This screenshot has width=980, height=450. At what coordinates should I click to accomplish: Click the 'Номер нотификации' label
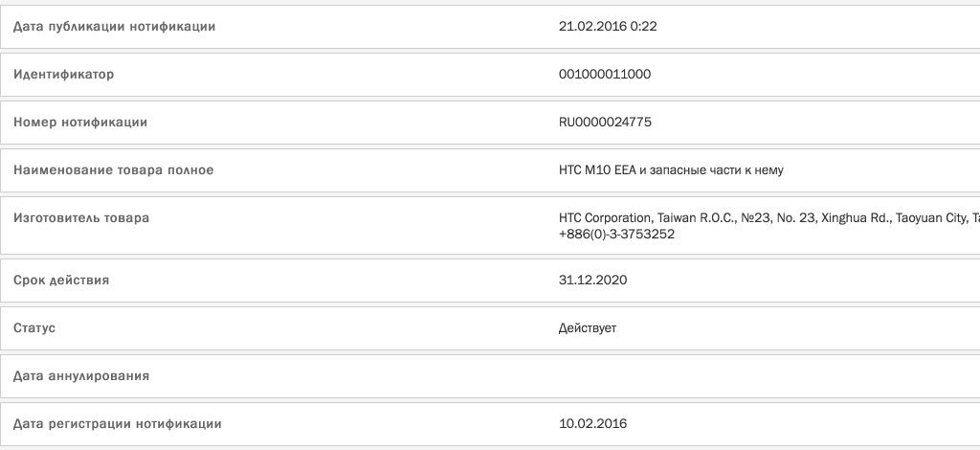pyautogui.click(x=80, y=123)
